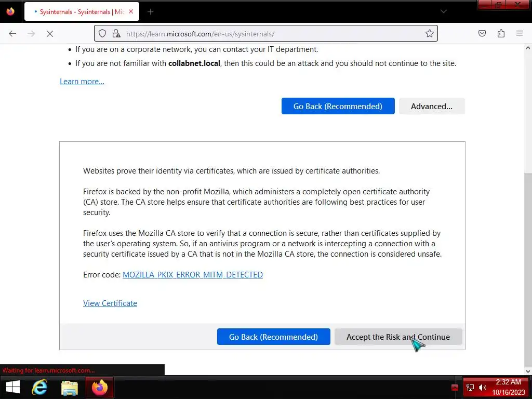Stop loading the page

(49, 34)
